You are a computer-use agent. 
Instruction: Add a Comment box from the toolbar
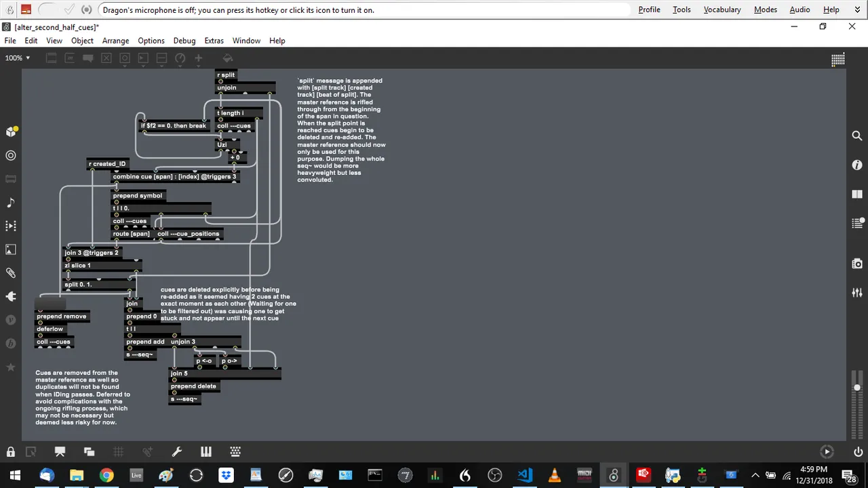87,58
